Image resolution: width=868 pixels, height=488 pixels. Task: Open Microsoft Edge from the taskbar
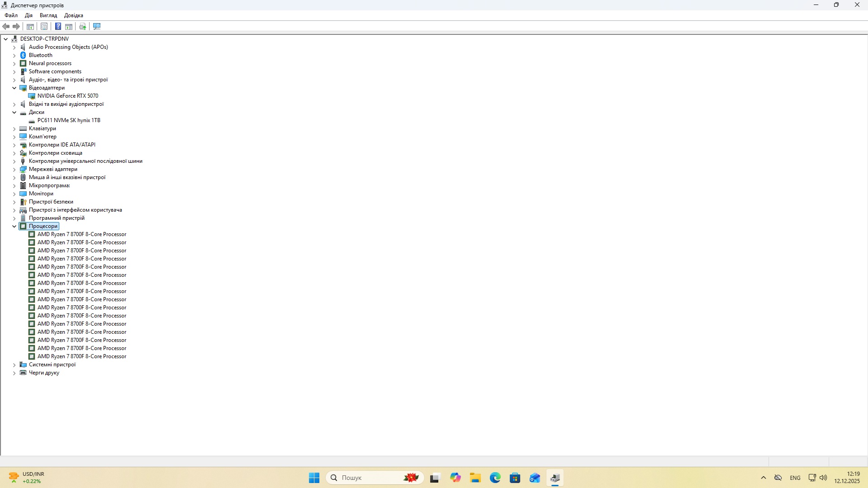495,478
